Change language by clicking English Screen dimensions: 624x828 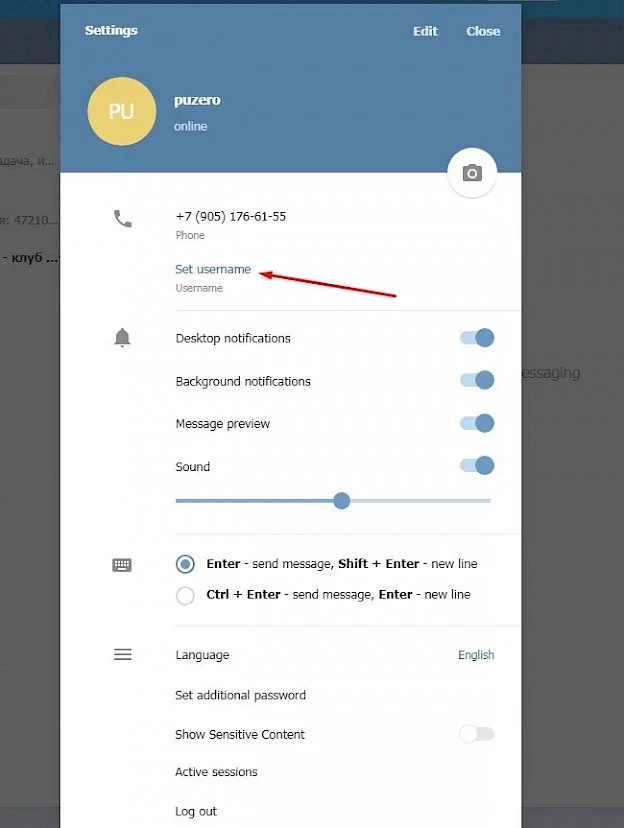point(476,655)
